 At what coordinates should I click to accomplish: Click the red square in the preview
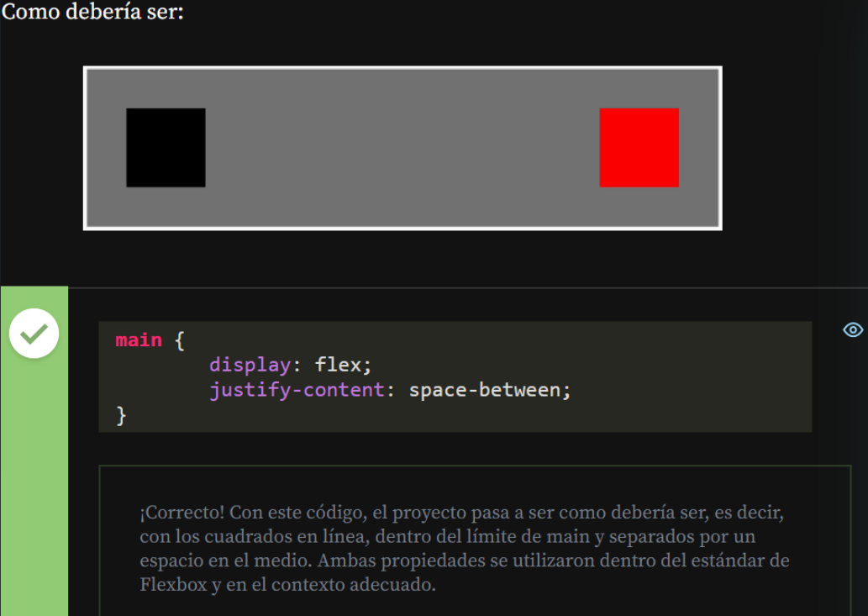point(639,147)
